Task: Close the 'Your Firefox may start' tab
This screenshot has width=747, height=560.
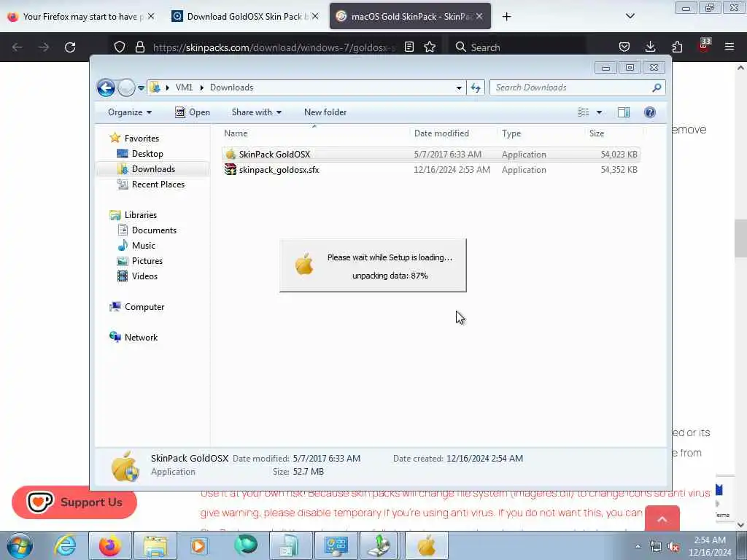Action: tap(151, 17)
